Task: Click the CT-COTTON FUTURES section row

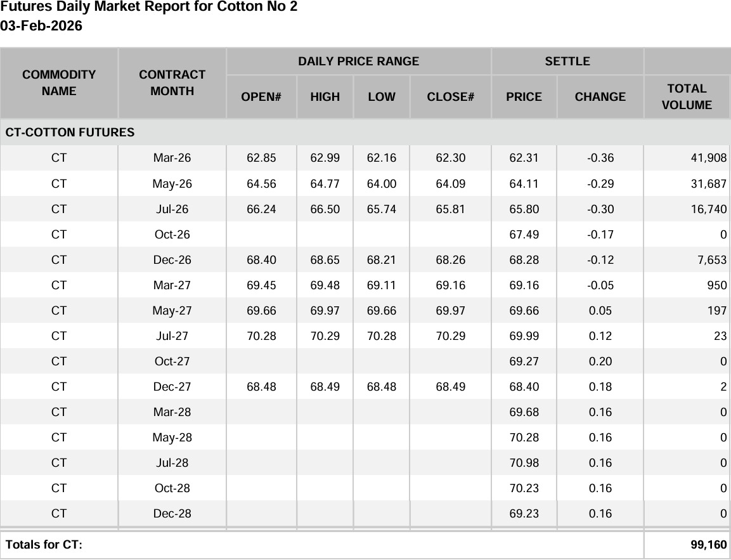Action: click(x=70, y=133)
